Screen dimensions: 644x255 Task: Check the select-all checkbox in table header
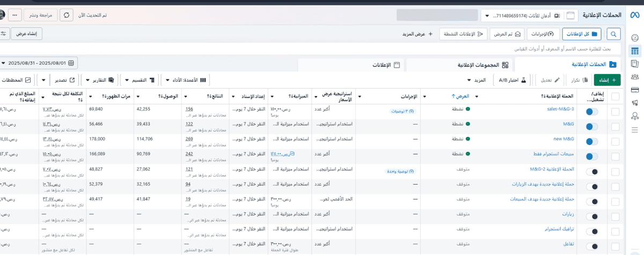point(615,97)
